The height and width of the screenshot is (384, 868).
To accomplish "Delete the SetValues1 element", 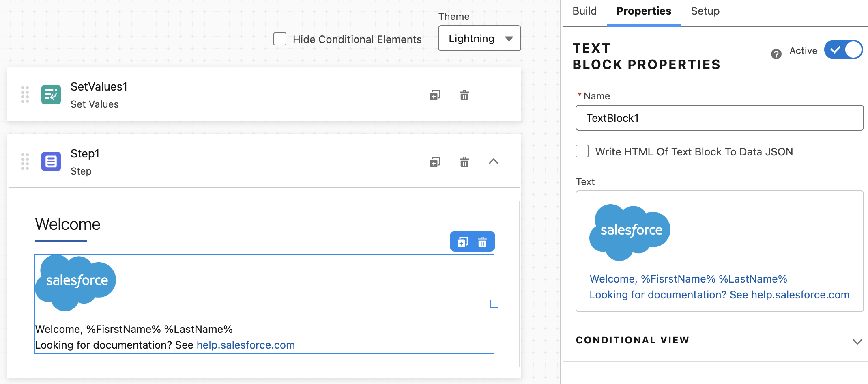I will pos(464,95).
